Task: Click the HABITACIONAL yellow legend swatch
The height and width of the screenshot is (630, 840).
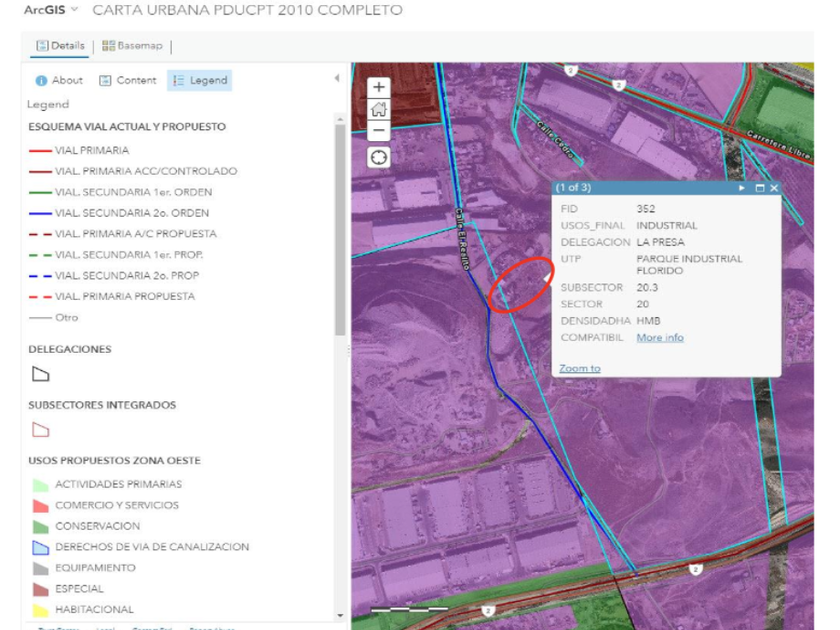Action: tap(40, 610)
